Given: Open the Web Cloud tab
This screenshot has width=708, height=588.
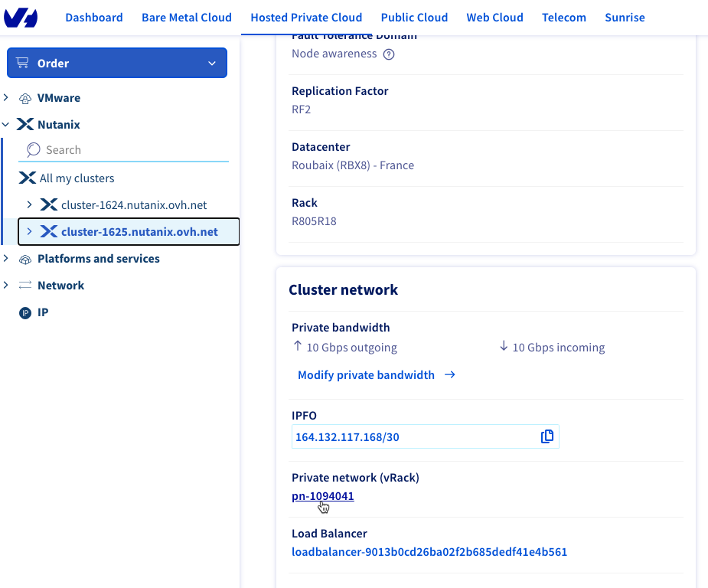Looking at the screenshot, I should coord(494,18).
